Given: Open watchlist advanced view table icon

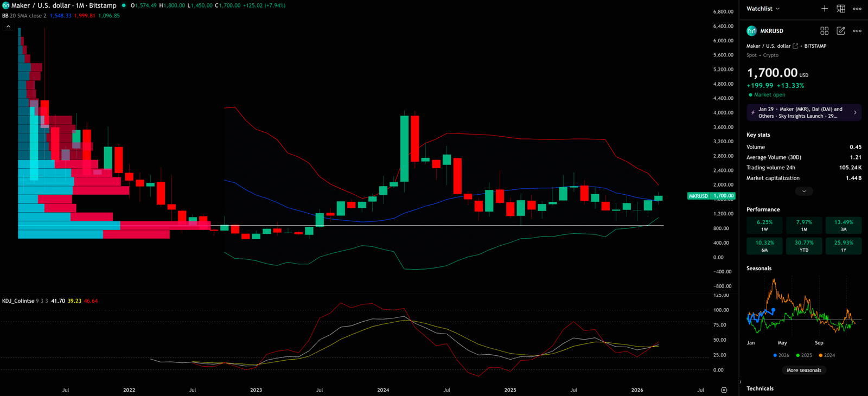Looking at the screenshot, I should [x=841, y=9].
